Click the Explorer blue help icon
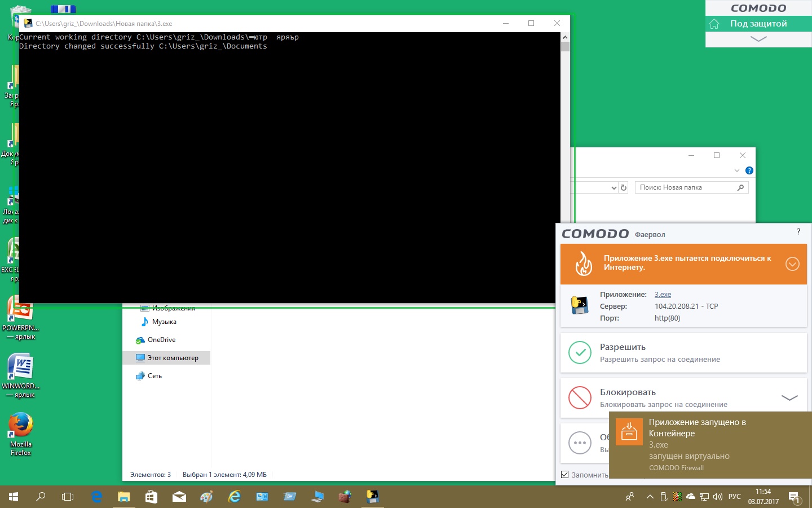812x508 pixels. coord(749,170)
